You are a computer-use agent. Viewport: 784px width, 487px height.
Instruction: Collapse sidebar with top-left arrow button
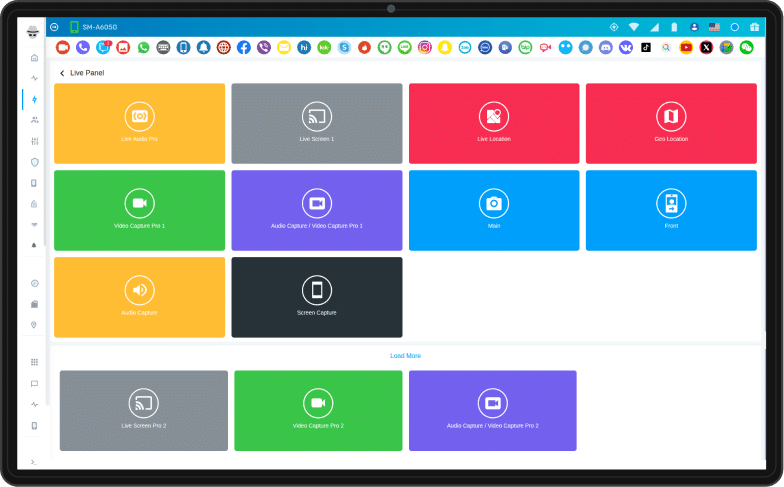pos(54,27)
